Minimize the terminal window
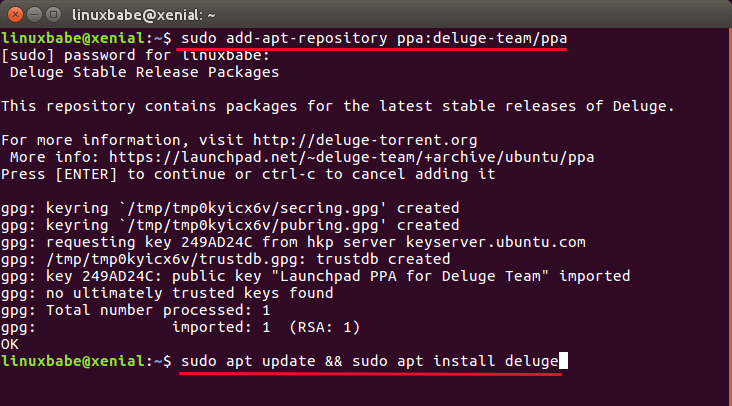 tap(35, 13)
